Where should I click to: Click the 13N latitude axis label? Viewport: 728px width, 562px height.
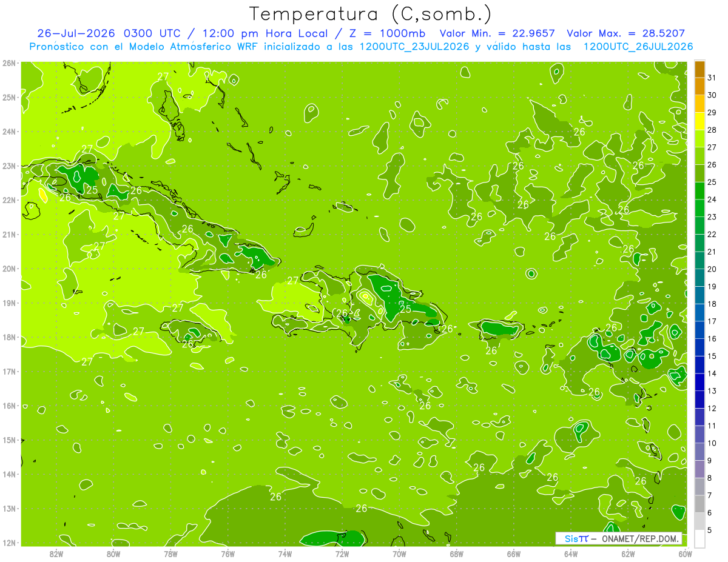(9, 508)
